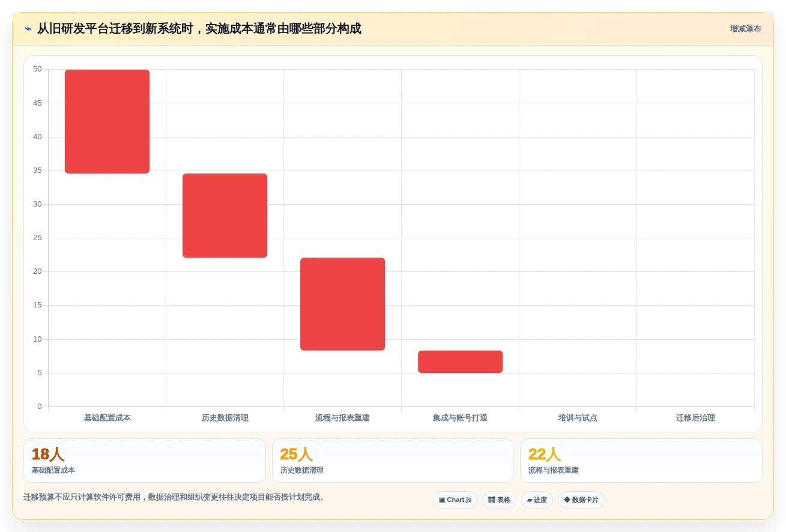Click the footer note starting 迁移预算不应只计算
Viewport: 786px width, 532px height.
tap(175, 497)
